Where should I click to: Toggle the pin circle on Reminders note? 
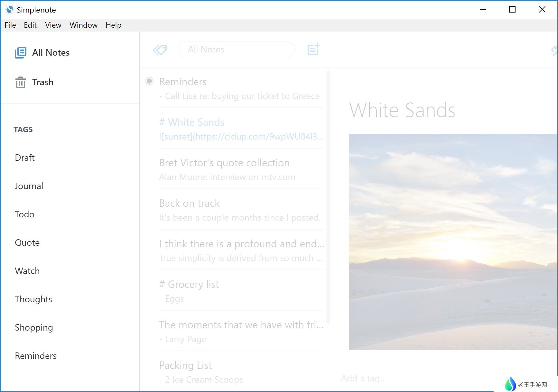point(149,81)
